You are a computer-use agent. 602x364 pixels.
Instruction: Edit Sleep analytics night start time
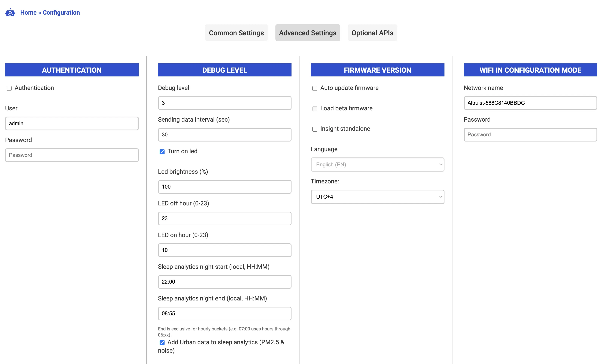click(x=225, y=282)
